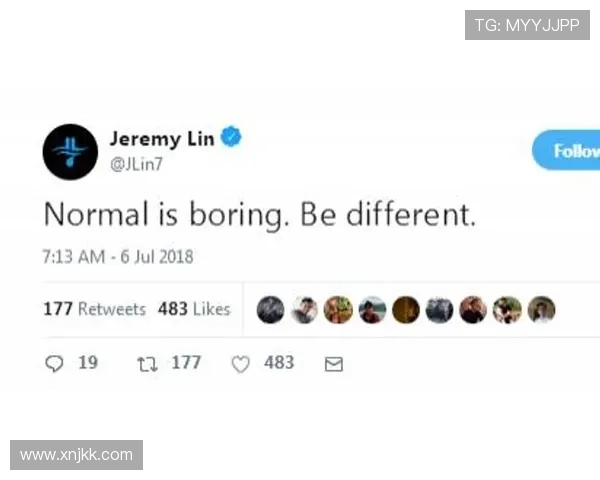This screenshot has height=480, width=600.
Task: View the 177 Retweets list
Action: (x=95, y=309)
